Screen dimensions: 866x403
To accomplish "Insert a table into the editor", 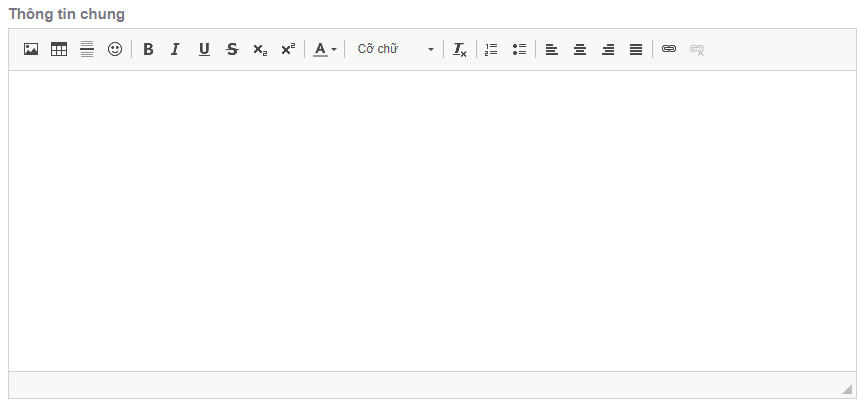I will click(x=59, y=49).
